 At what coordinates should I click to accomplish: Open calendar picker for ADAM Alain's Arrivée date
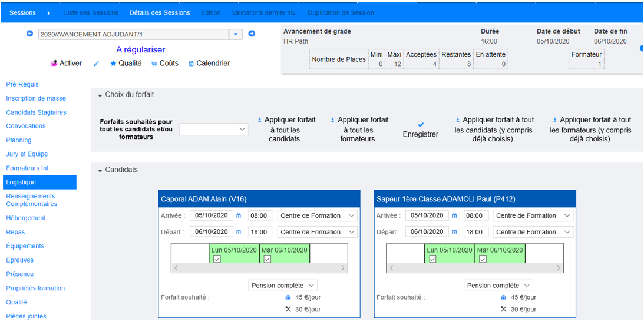(x=239, y=216)
